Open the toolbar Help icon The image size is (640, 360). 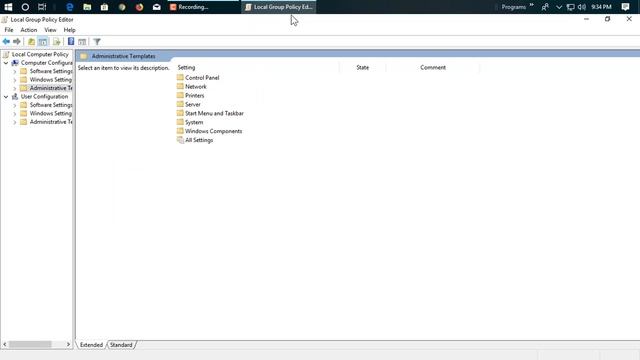point(71,42)
